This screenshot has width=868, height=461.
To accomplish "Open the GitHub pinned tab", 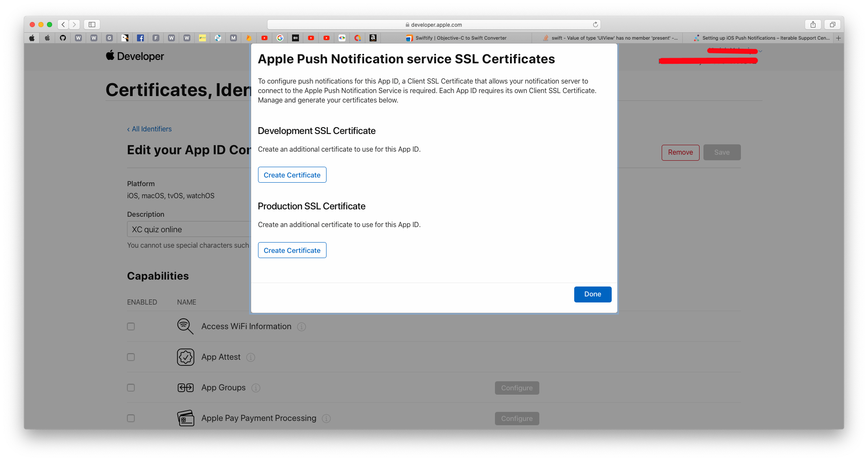I will pos(63,38).
